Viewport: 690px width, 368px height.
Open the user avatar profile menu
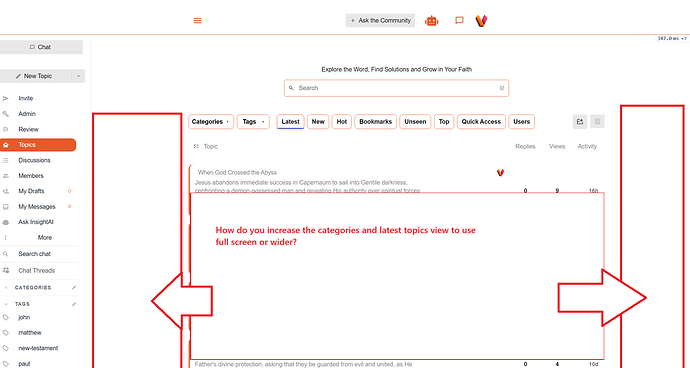481,21
